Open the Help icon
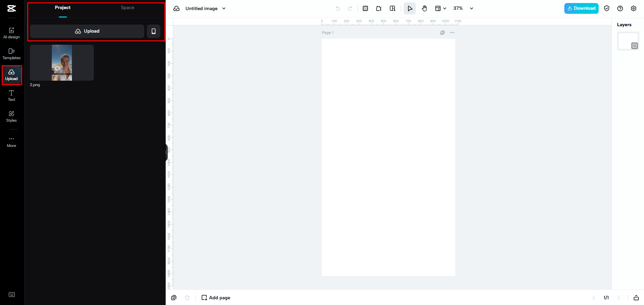This screenshot has height=305, width=644. (x=620, y=8)
